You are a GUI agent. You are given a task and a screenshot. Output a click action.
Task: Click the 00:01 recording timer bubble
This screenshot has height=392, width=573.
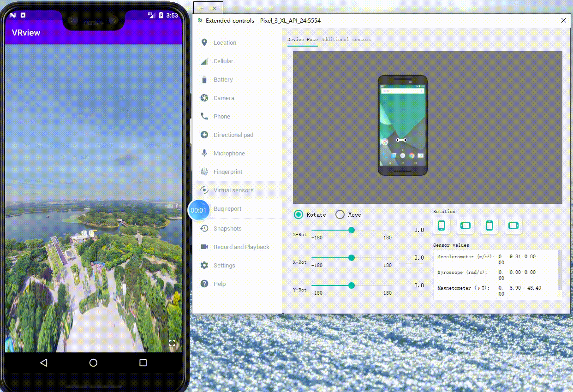(x=198, y=210)
